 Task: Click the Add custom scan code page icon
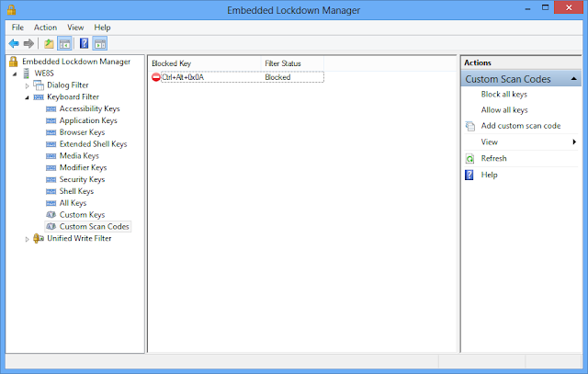point(469,126)
